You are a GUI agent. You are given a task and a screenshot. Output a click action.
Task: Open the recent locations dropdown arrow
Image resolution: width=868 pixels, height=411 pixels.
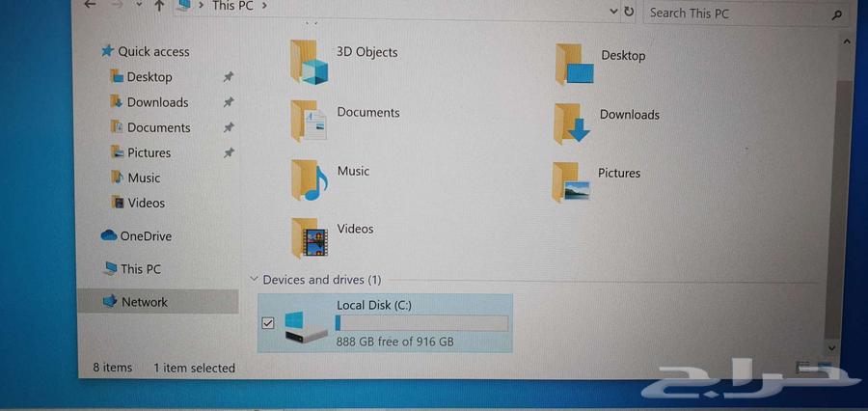[x=139, y=5]
